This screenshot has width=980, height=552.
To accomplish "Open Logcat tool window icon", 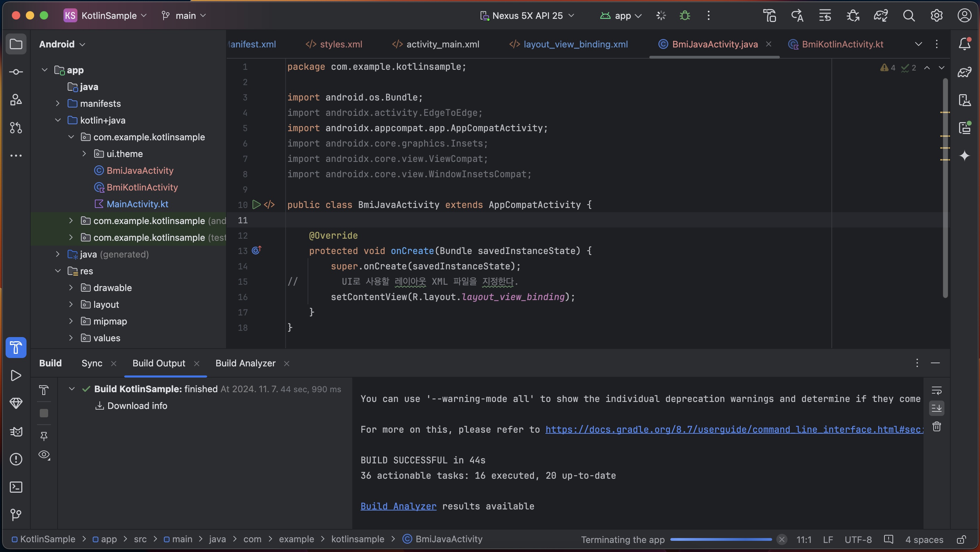I will pyautogui.click(x=16, y=431).
